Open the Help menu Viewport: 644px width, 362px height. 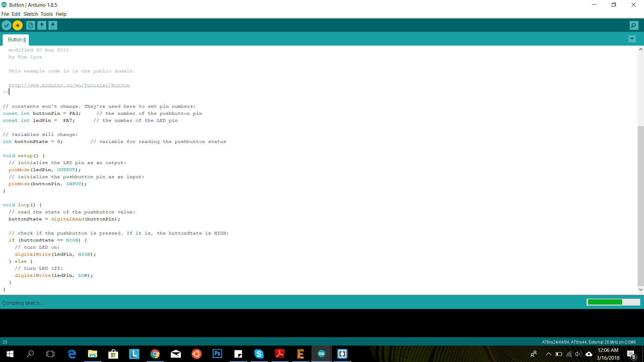[61, 14]
